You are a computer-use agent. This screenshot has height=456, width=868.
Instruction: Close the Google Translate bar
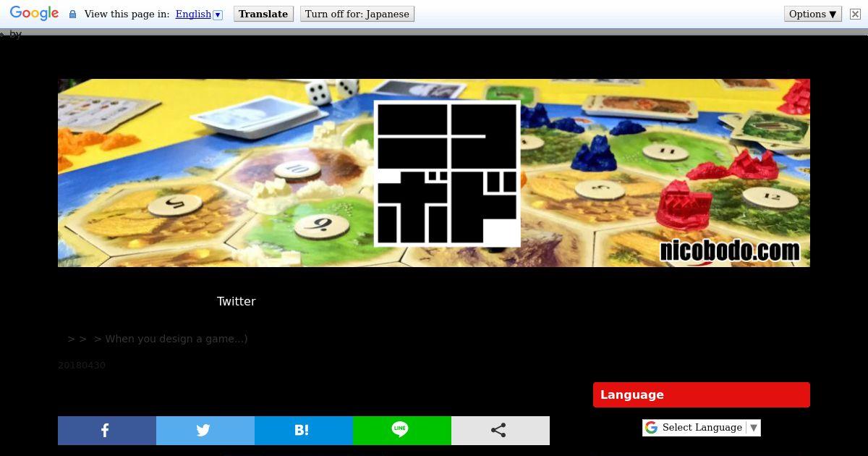tap(855, 14)
